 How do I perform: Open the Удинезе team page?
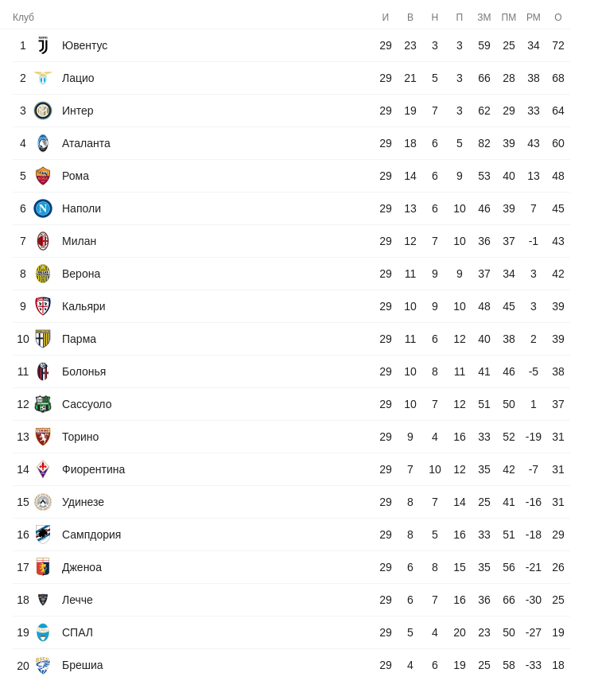[83, 502]
